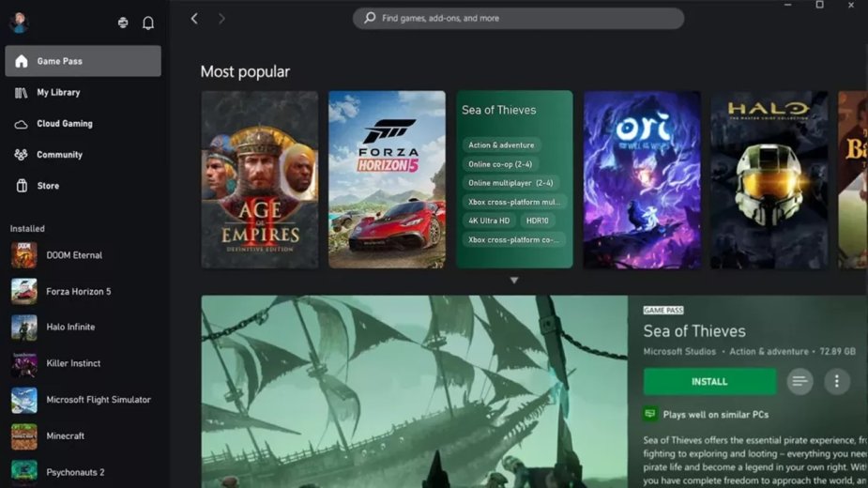Click the Microsoft Studios publisher text
This screenshot has height=488, width=868.
[679, 351]
